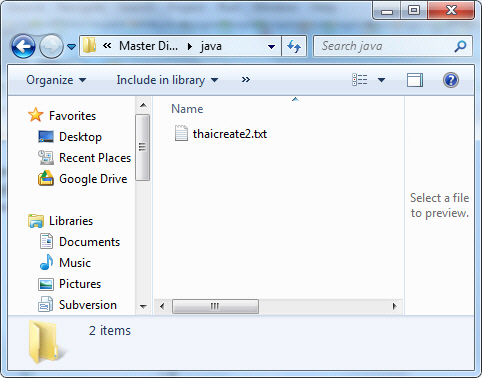Open Help with the question mark icon

click(451, 80)
